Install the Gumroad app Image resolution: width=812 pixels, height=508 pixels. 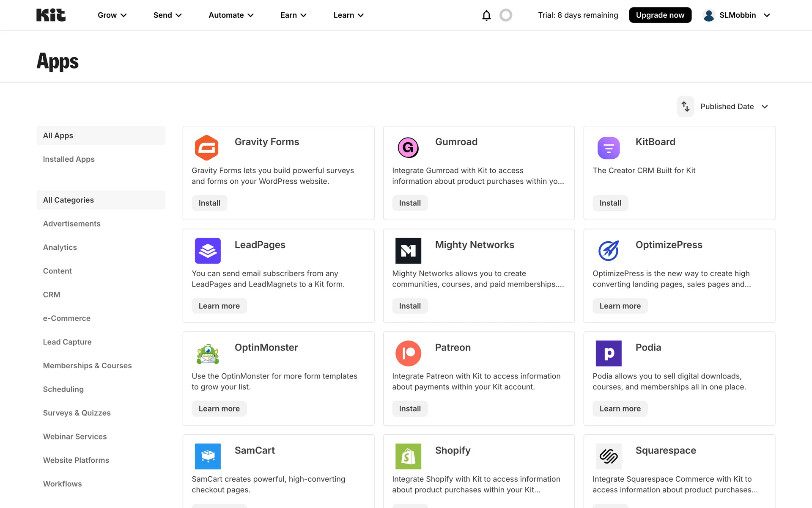coord(409,203)
